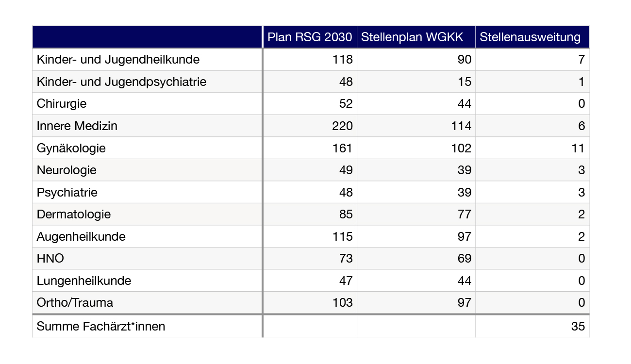631x364 pixels.
Task: Select the Lungenheilkunde row label
Action: (84, 281)
